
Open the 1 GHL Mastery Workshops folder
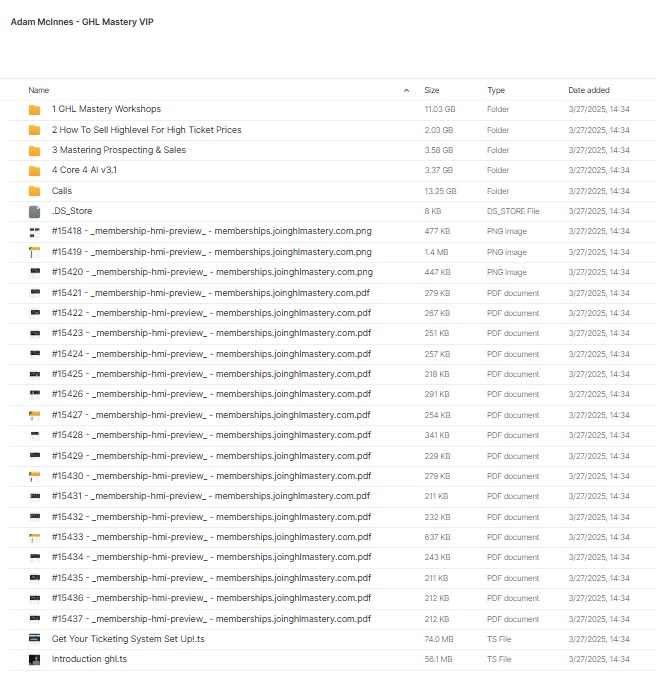106,109
